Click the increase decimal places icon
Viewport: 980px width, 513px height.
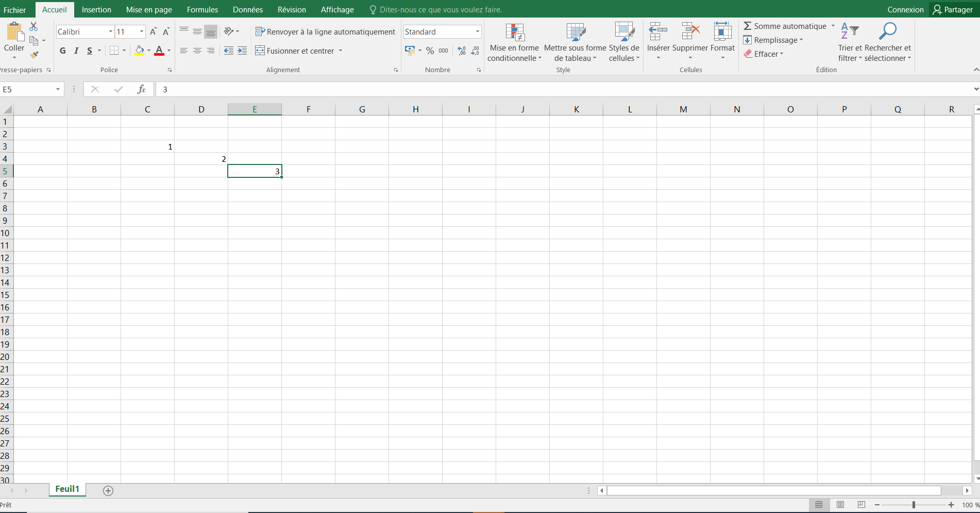click(462, 51)
